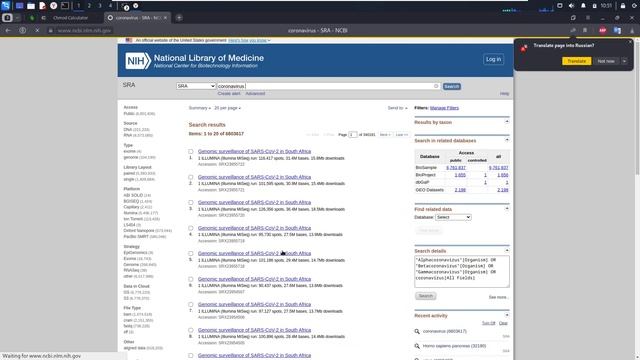Open the Summary display dropdown
640x360 pixels.
[200, 108]
